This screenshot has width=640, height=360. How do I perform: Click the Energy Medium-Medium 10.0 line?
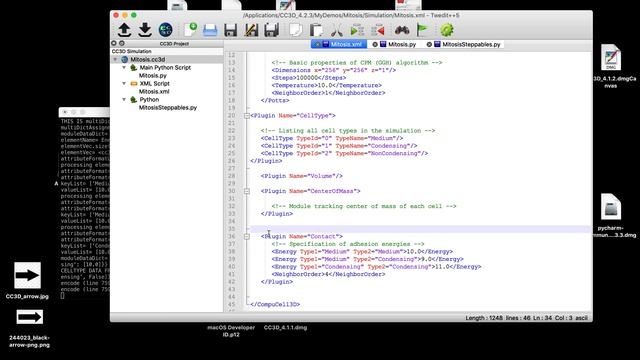pyautogui.click(x=362, y=251)
